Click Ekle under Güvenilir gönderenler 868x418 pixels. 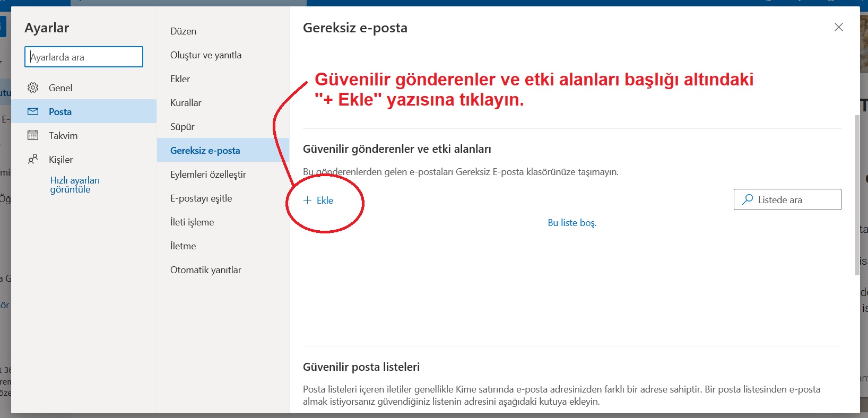[x=325, y=201]
